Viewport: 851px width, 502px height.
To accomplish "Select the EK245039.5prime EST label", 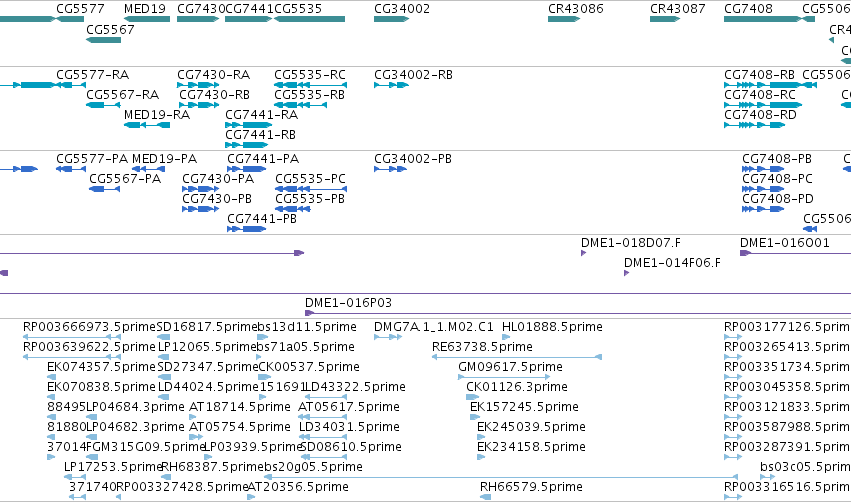I will [531, 427].
